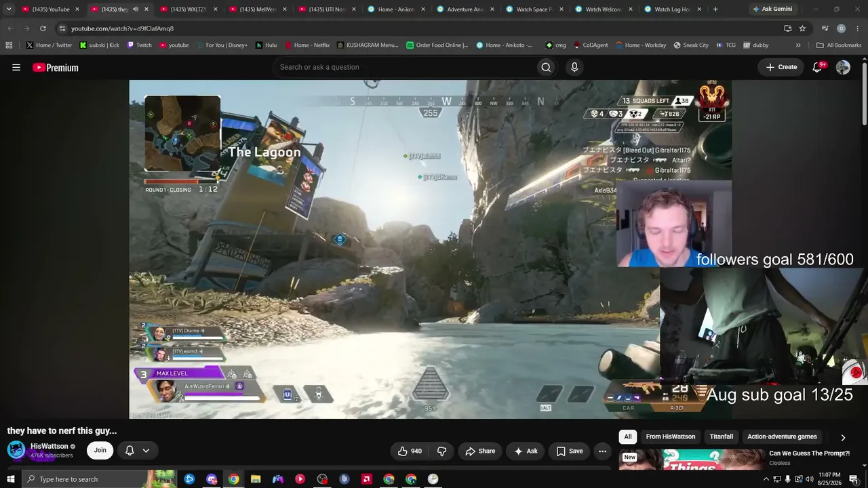Open new browser tab
This screenshot has height=488, width=868.
point(715,9)
